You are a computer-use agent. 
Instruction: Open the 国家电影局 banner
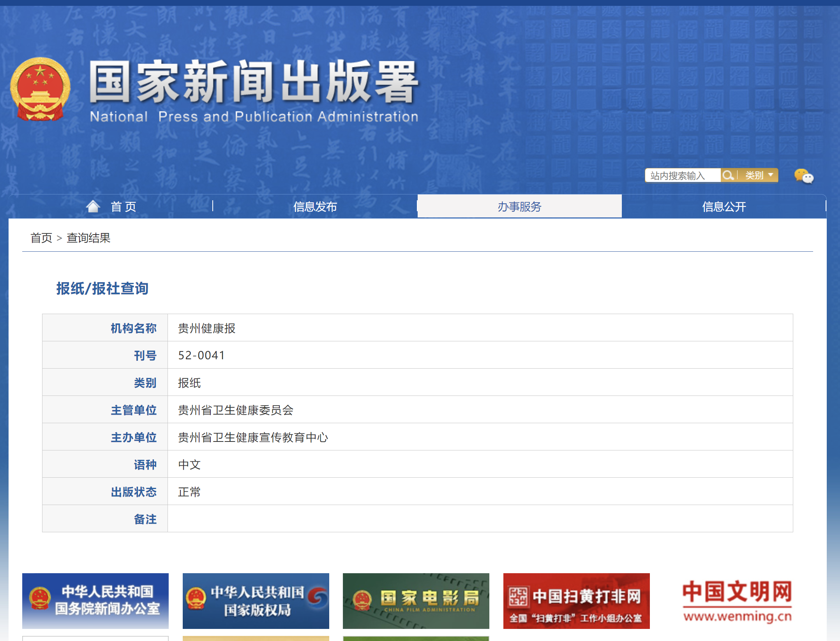click(416, 600)
